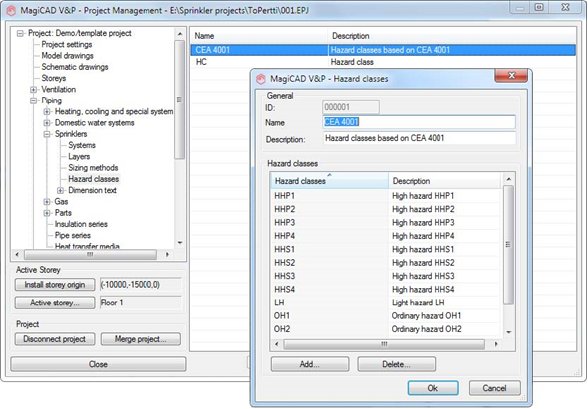Image resolution: width=588 pixels, height=409 pixels.
Task: Expand the Gas tree node
Action: [47, 202]
